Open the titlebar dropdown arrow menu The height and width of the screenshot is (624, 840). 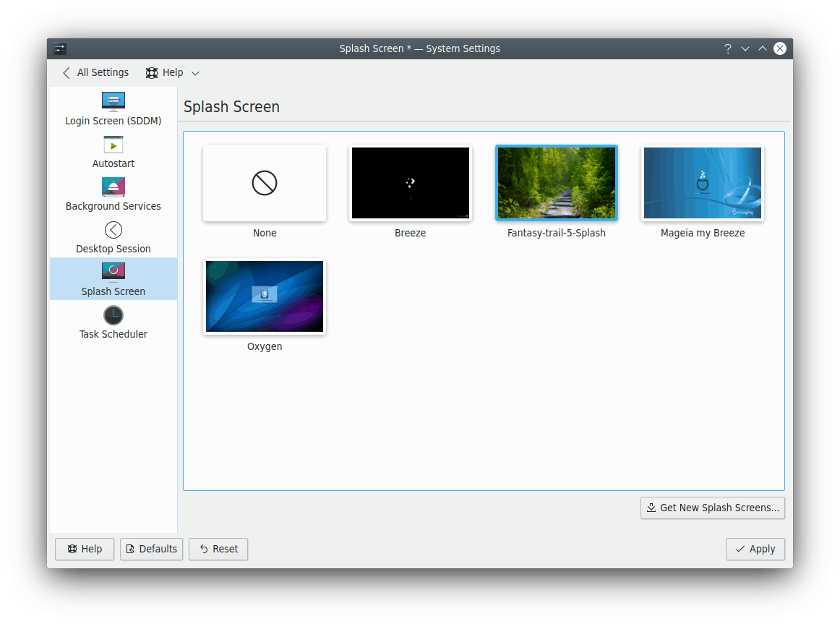[x=745, y=48]
